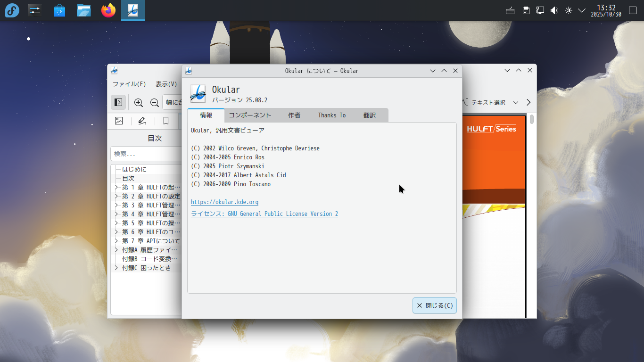Click the "(C) 2004-2017 Albert Astals Cid" line

(x=239, y=175)
